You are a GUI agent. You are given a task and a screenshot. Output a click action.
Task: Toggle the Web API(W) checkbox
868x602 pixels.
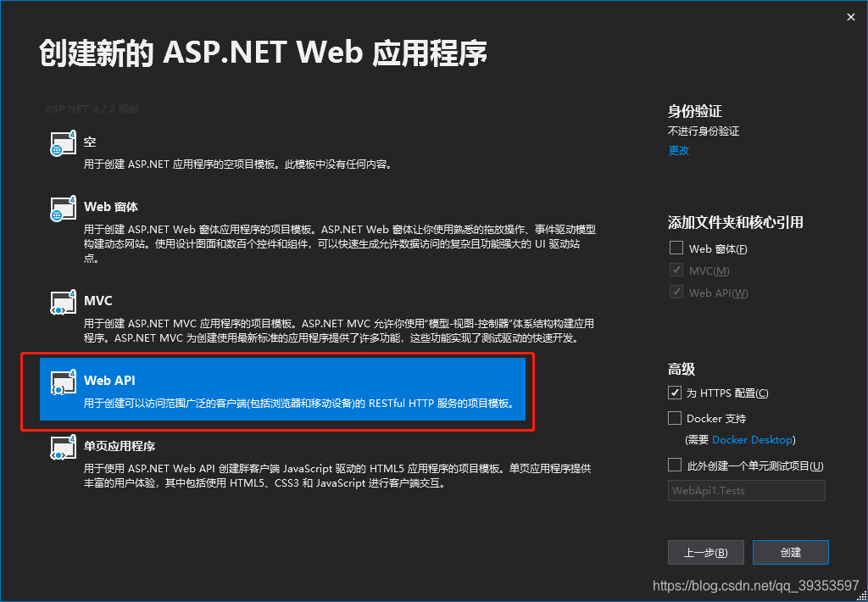pos(676,292)
